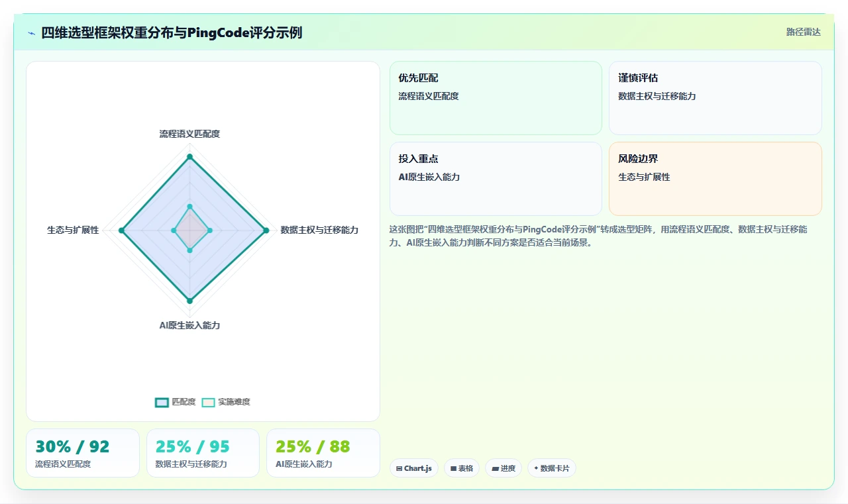Click the 流程语义匹配度 radar axis label
The width and height of the screenshot is (848, 504).
click(189, 134)
